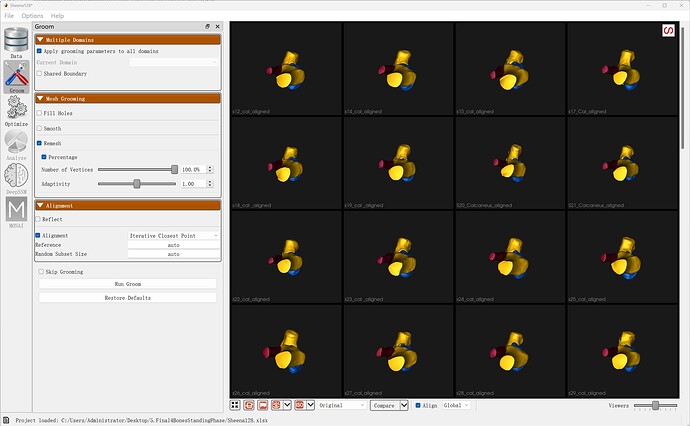Viewport: 690px width, 426px height.
Task: Toggle Apply grooming parameters to all domains
Action: (39, 51)
